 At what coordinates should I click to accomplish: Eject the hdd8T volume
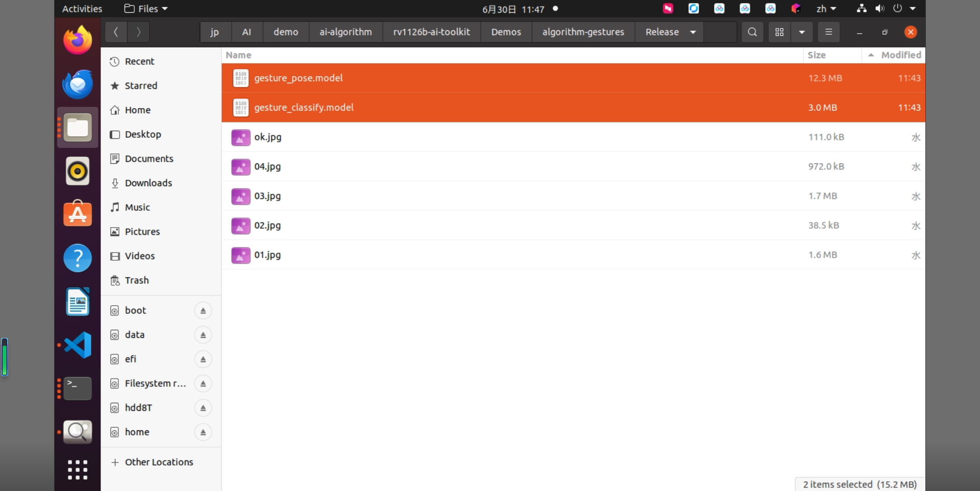(203, 408)
